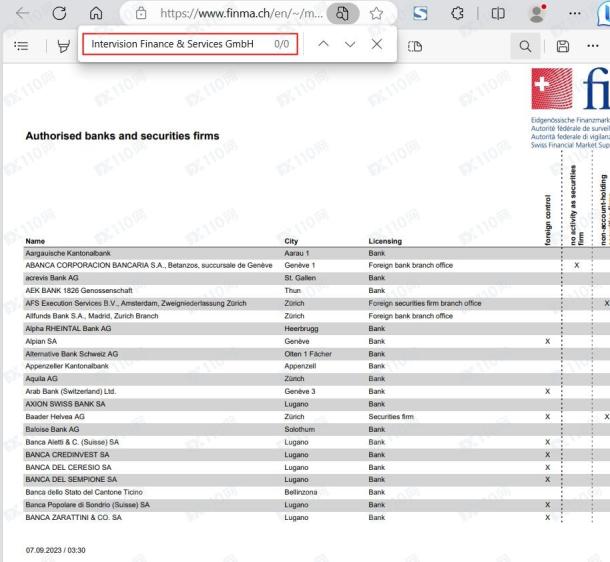Screen dimensions: 610x562
Task: Jump to next search result
Action: [350, 44]
